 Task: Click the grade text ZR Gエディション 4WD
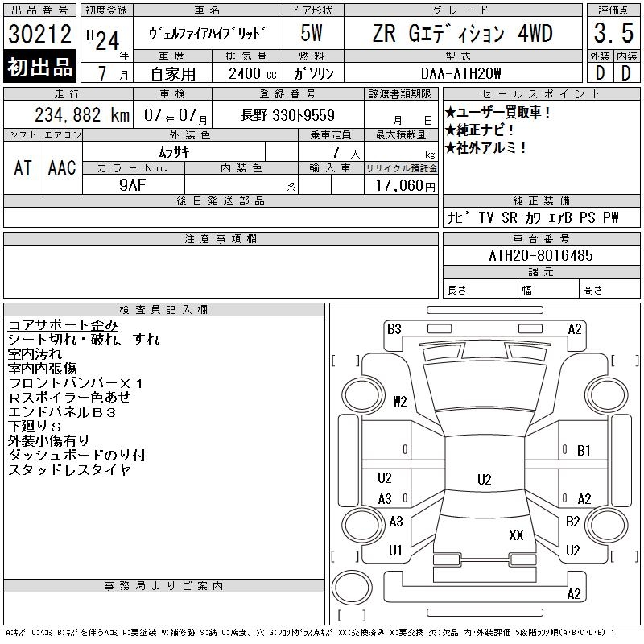[461, 35]
